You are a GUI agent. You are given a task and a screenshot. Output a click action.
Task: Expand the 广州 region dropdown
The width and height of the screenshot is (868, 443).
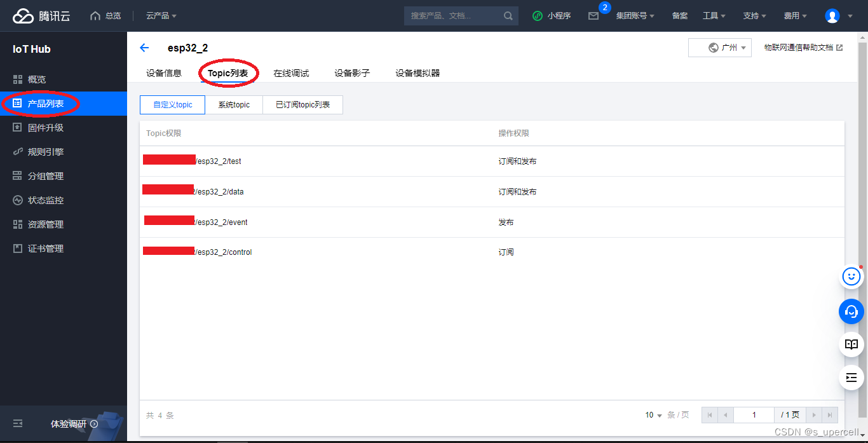[720, 48]
